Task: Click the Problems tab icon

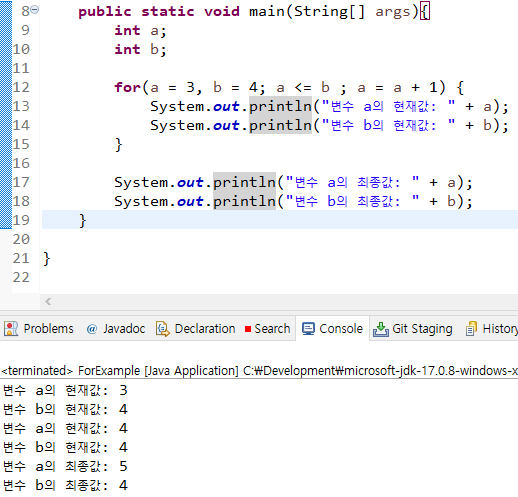Action: [11, 329]
